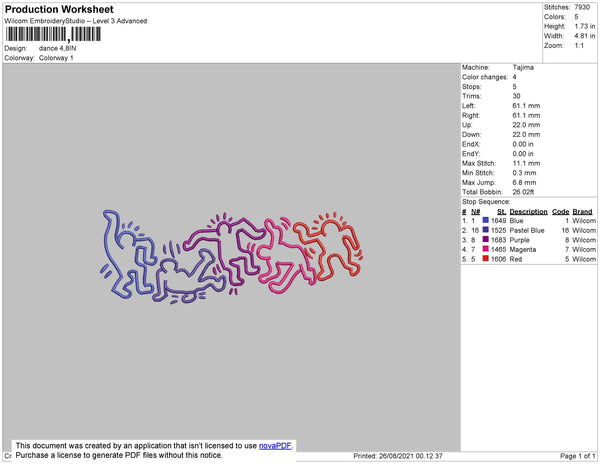Click the Max Jump value 6.8 mm
Viewport: 600px width, 464px height.
pyautogui.click(x=524, y=182)
